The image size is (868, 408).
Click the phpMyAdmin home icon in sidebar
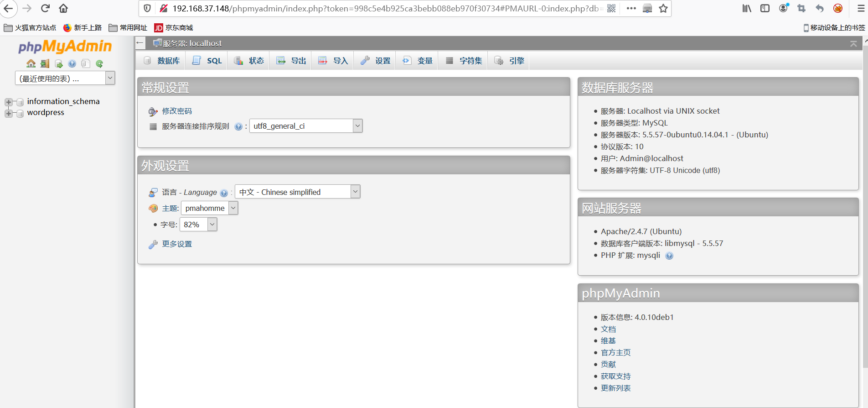coord(31,63)
